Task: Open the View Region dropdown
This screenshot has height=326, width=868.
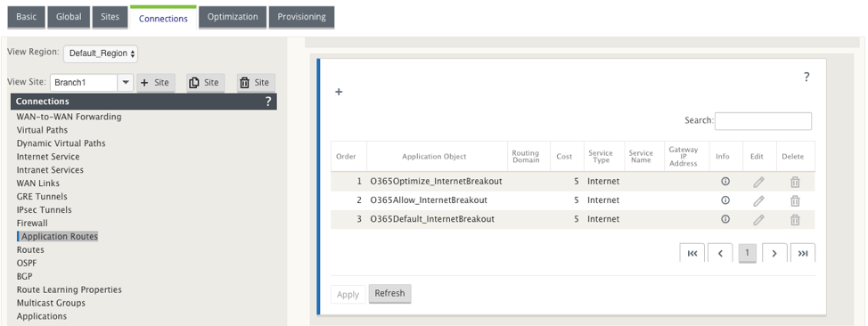Action: [x=101, y=53]
